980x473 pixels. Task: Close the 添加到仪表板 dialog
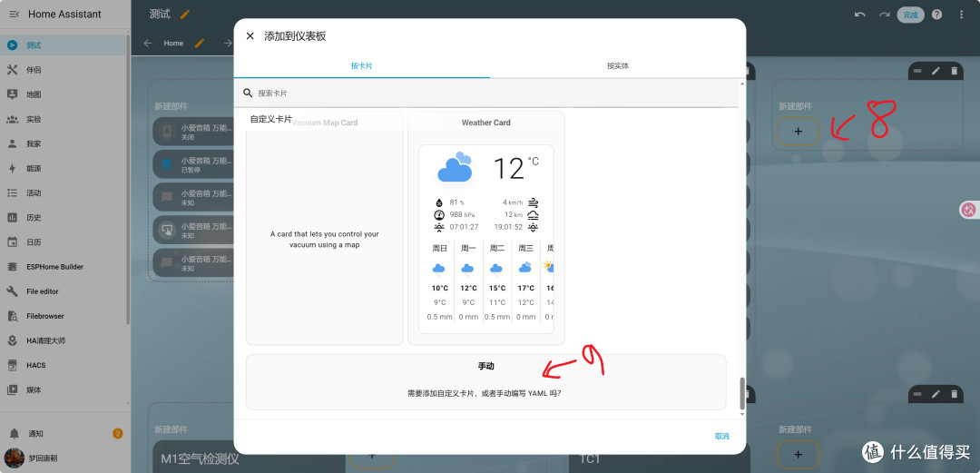coord(250,36)
